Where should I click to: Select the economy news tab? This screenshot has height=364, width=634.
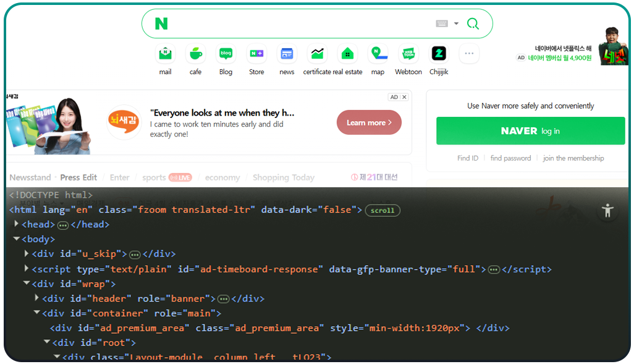pyautogui.click(x=222, y=177)
